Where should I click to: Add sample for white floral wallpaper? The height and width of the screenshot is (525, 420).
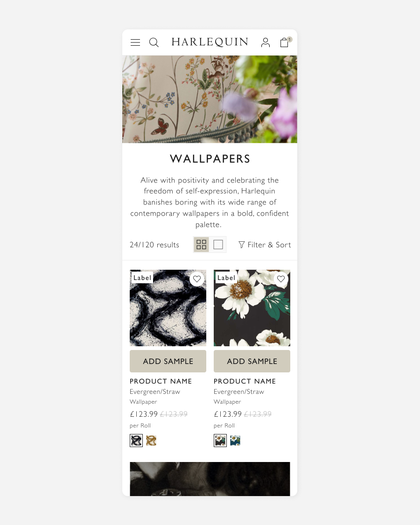tap(252, 361)
